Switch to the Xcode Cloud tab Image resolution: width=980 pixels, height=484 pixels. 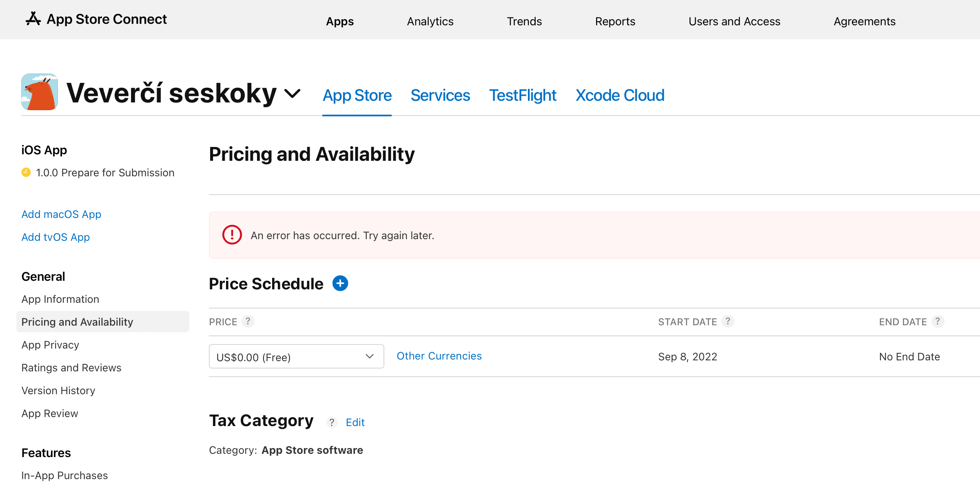(x=620, y=95)
